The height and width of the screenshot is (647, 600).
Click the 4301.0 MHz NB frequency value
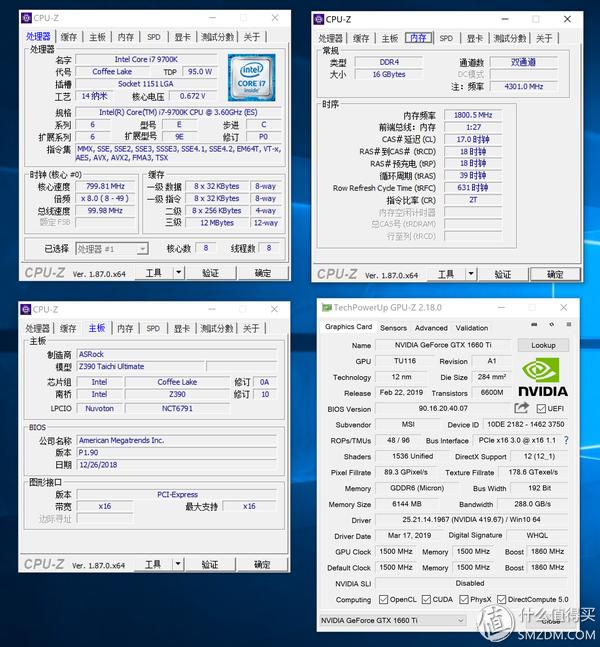coord(524,87)
